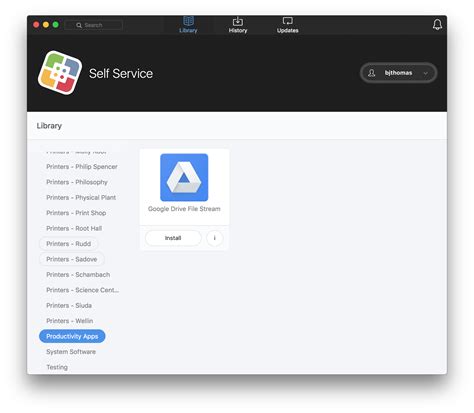Click the Updates monitor icon
The height and width of the screenshot is (413, 474).
coord(287,21)
